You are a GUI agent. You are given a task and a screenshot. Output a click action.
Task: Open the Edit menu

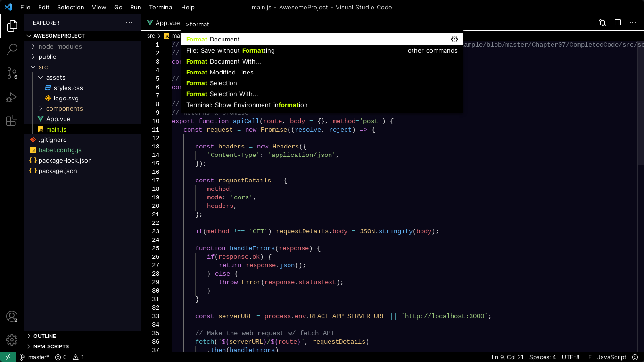click(x=43, y=7)
